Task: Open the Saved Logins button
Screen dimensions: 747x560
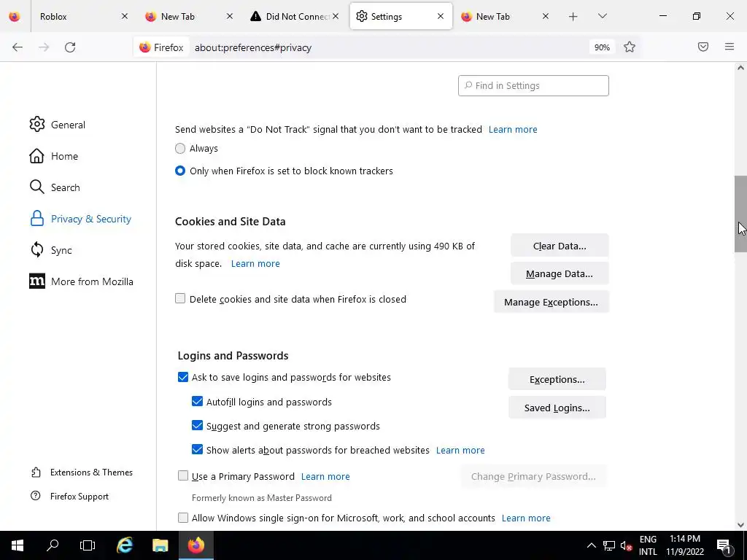Action: click(557, 408)
